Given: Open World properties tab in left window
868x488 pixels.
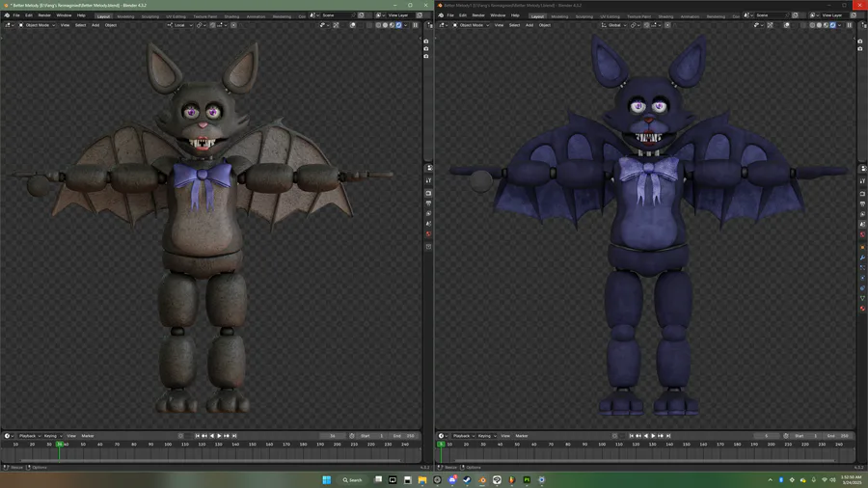Looking at the screenshot, I should 428,234.
